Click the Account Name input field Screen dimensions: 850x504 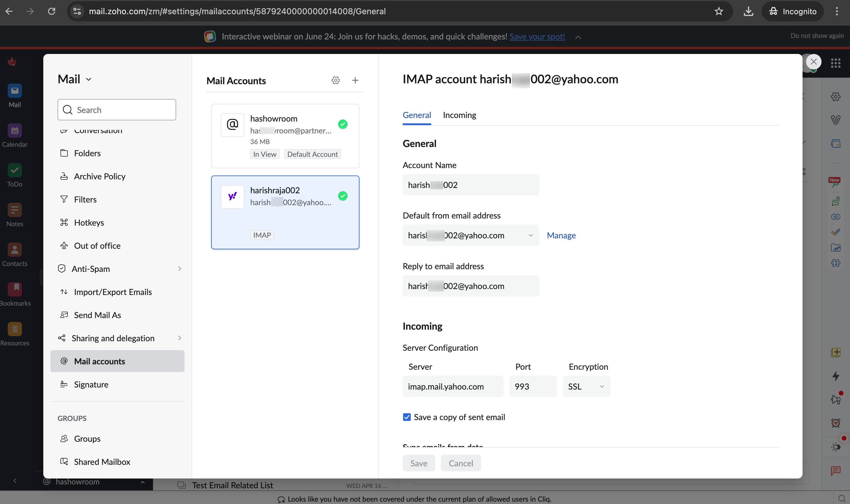pyautogui.click(x=470, y=185)
